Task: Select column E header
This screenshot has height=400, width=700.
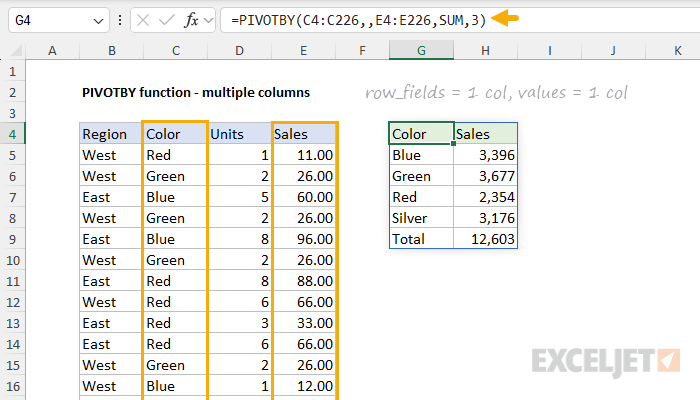Action: [303, 50]
